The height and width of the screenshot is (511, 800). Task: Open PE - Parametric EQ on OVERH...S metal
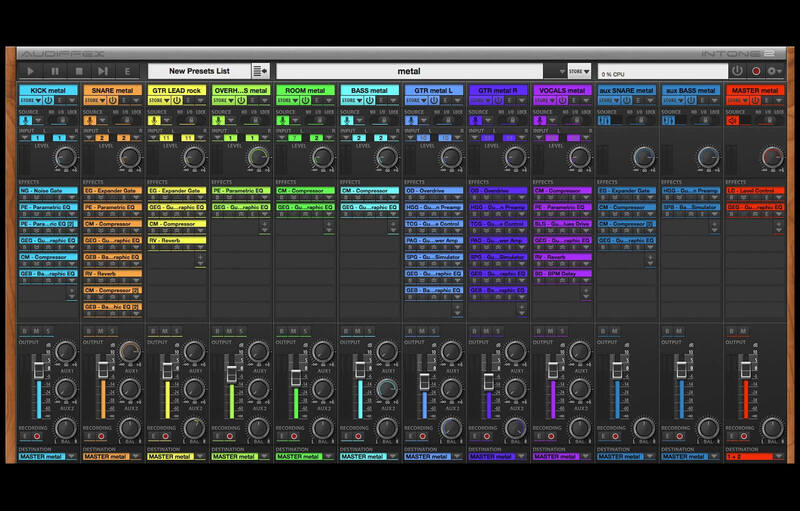pos(241,190)
